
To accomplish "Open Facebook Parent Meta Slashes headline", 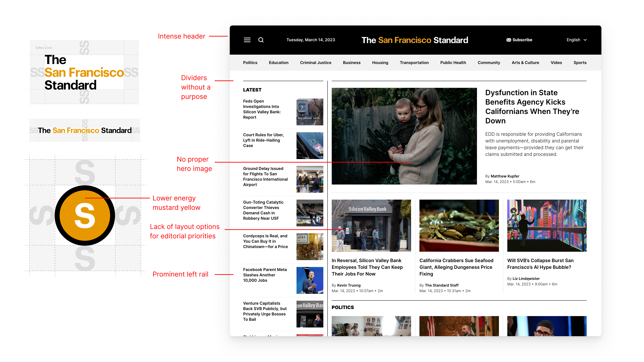I will click(265, 275).
